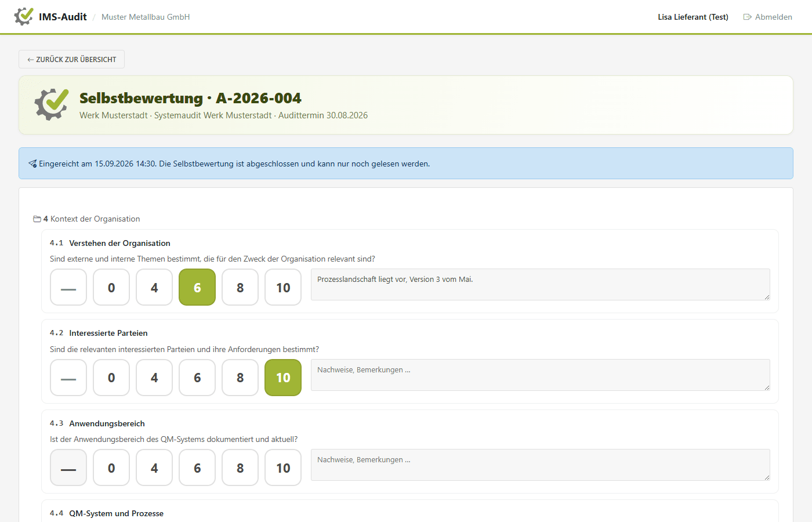This screenshot has height=522, width=812.
Task: Select the dash option for 4.1 Verstehen der Organisation
Action: [x=68, y=287]
